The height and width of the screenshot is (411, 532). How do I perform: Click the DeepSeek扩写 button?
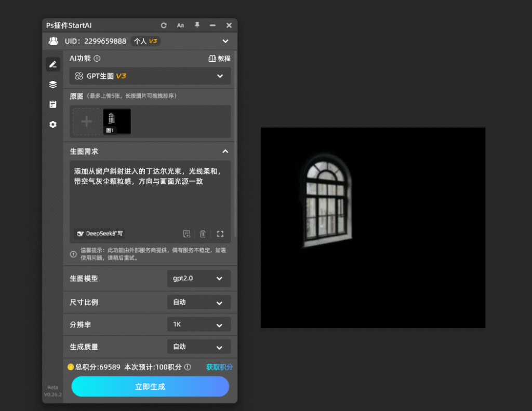[x=100, y=234]
